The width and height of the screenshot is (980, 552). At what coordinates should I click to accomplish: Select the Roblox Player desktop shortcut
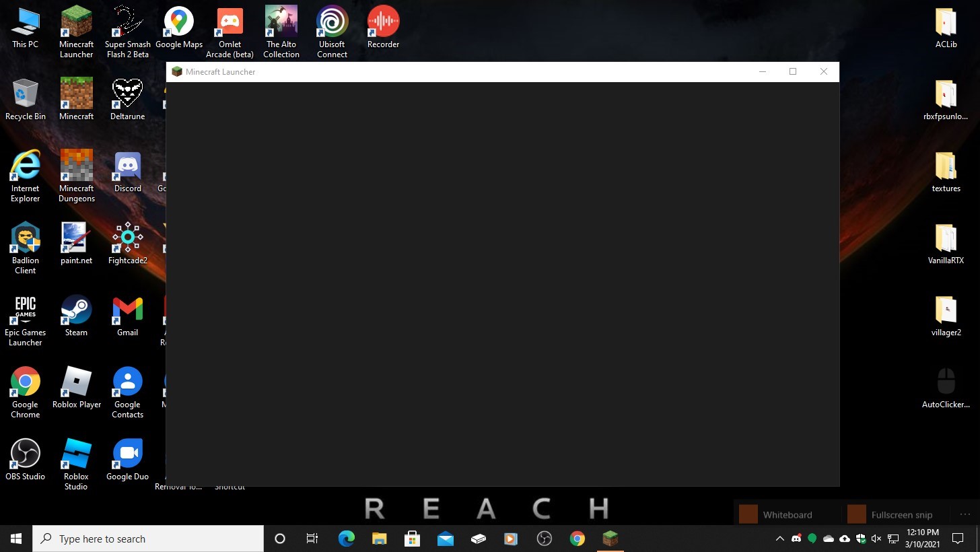[77, 388]
